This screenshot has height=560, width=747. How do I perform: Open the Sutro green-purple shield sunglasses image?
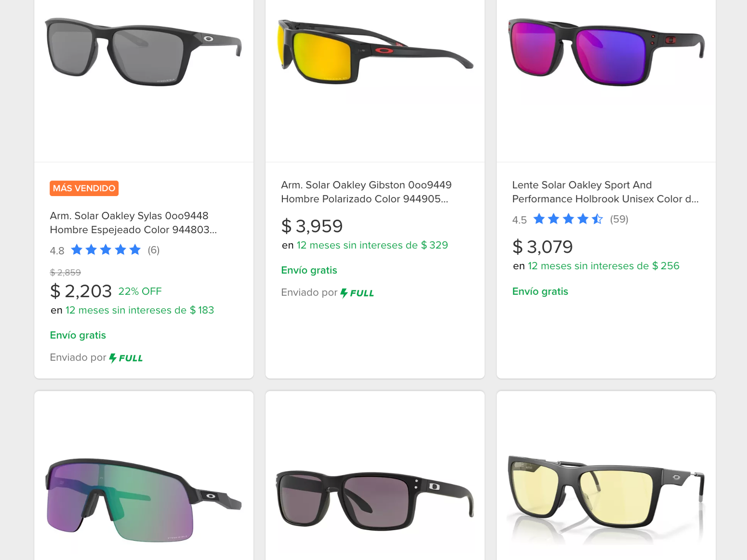(144, 500)
